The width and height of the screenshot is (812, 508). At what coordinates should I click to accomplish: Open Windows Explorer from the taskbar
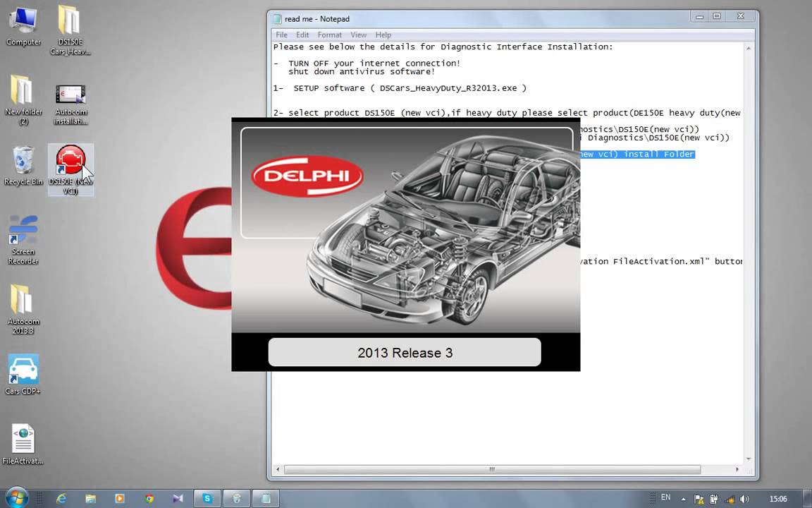[x=91, y=499]
